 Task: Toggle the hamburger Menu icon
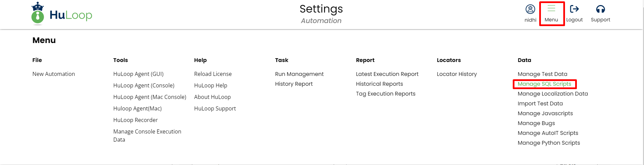pyautogui.click(x=551, y=9)
